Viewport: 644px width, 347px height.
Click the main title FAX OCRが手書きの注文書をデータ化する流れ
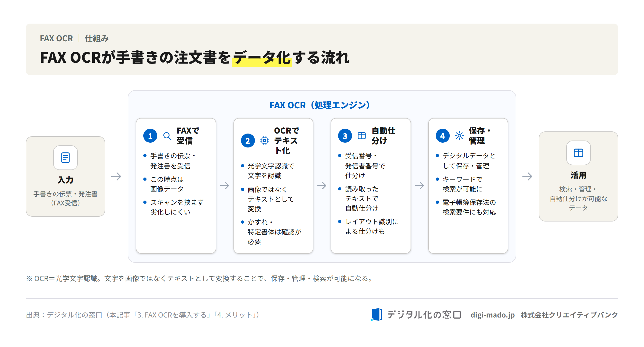point(195,58)
